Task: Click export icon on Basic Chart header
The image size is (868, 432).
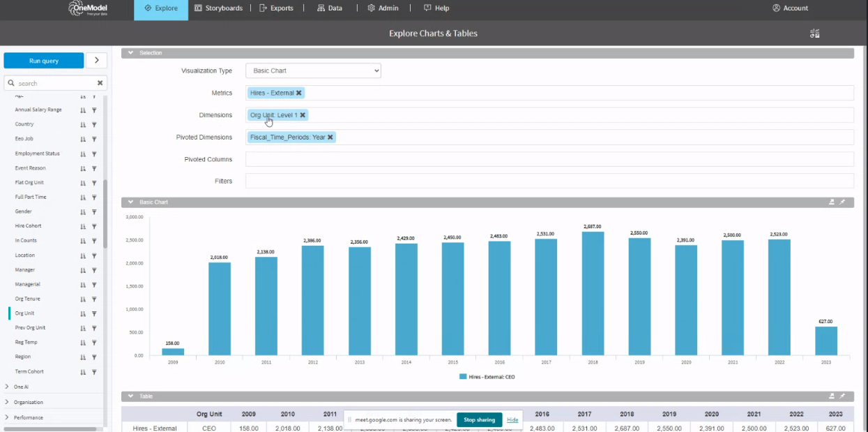Action: coord(831,202)
